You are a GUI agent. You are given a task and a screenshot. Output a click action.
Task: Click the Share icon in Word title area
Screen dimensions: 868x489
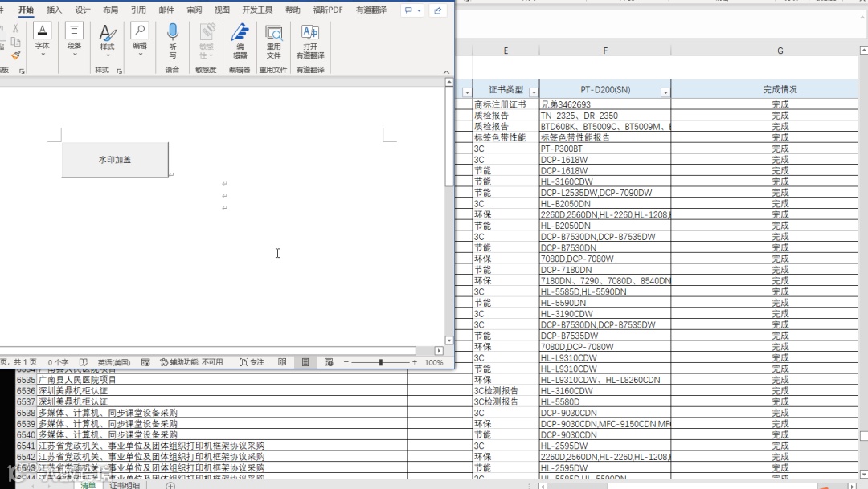tap(438, 10)
